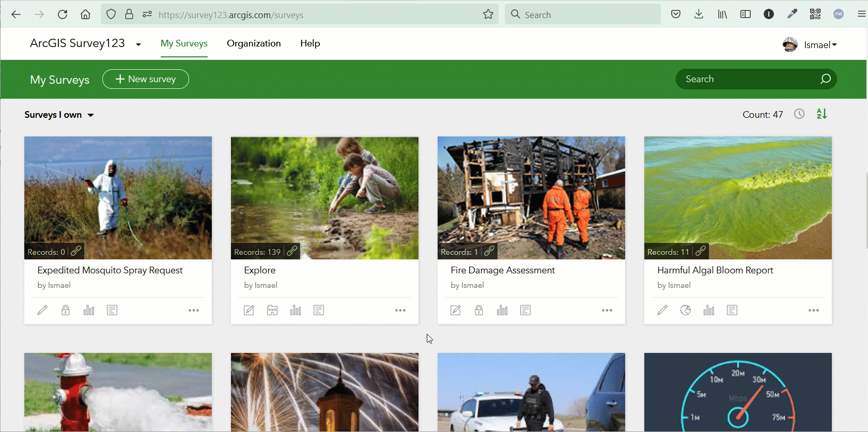
Task: Toggle browser sidebar view
Action: [746, 14]
